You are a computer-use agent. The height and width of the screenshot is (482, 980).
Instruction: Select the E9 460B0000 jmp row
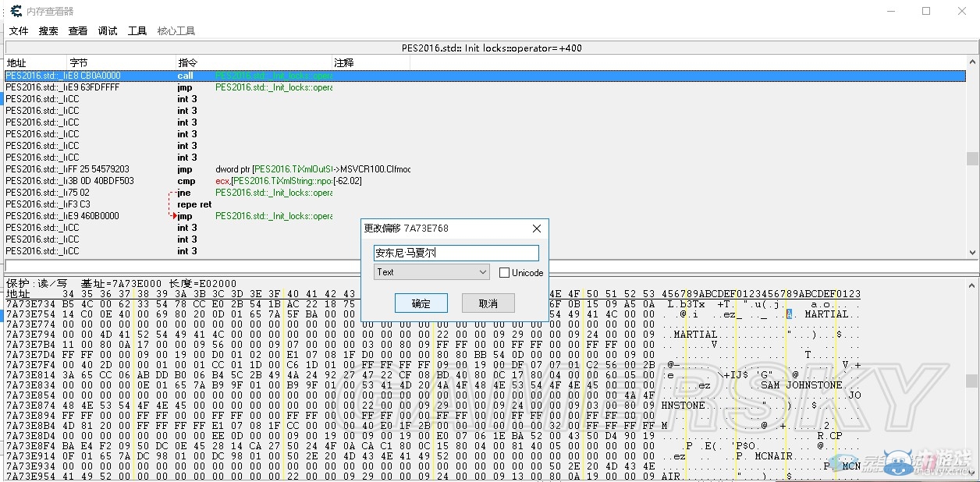(x=485, y=216)
